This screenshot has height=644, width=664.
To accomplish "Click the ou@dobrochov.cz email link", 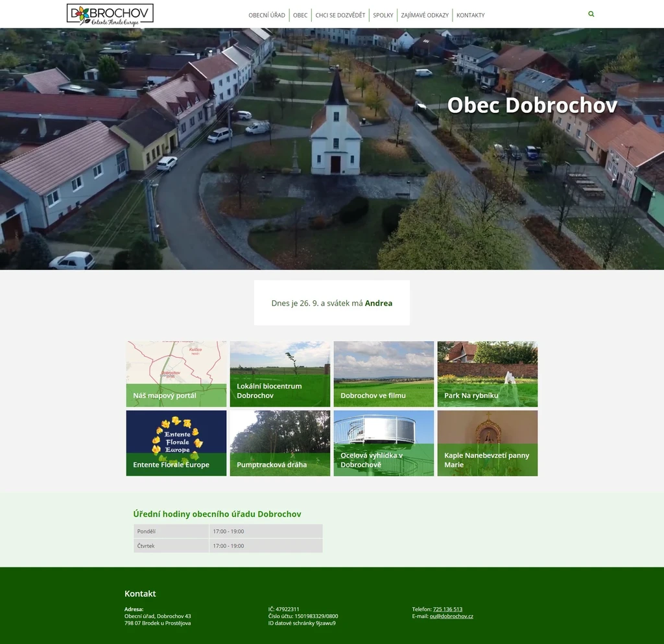I will click(x=451, y=616).
